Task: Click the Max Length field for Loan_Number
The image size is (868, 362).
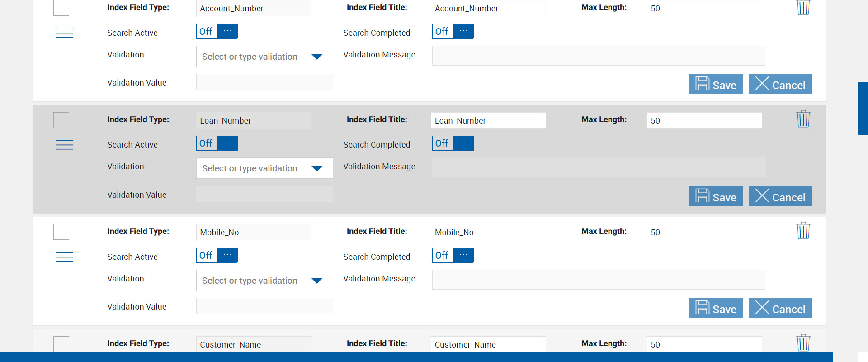Action: pos(704,120)
